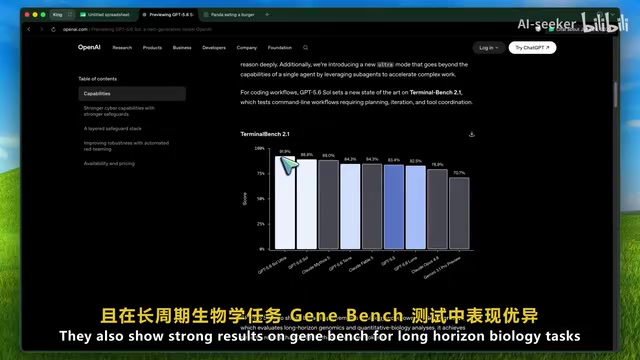Open the Developers nav item
This screenshot has height=360, width=640.
click(214, 48)
